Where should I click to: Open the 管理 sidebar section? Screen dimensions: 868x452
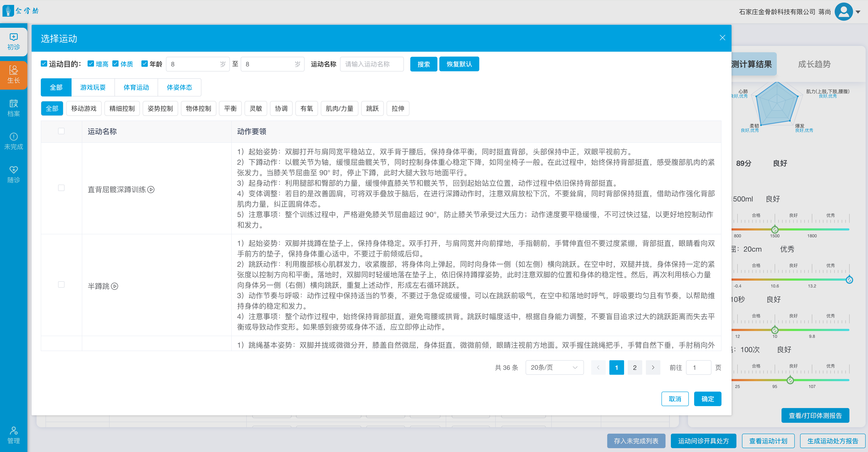click(x=13, y=435)
